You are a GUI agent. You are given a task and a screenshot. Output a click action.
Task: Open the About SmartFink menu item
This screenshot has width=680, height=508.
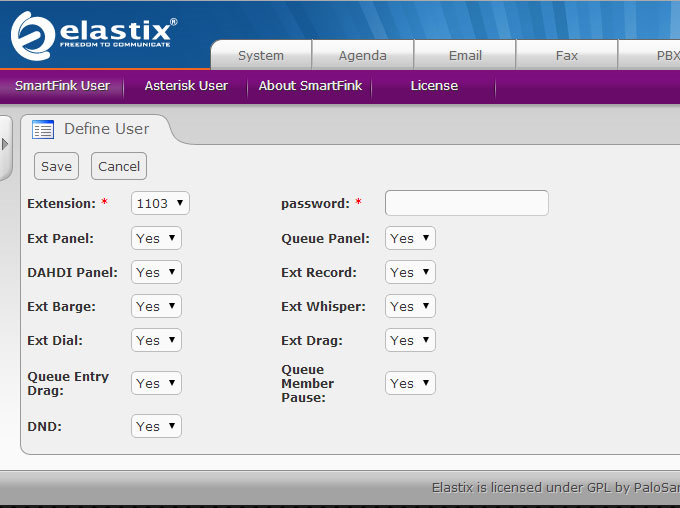click(310, 86)
